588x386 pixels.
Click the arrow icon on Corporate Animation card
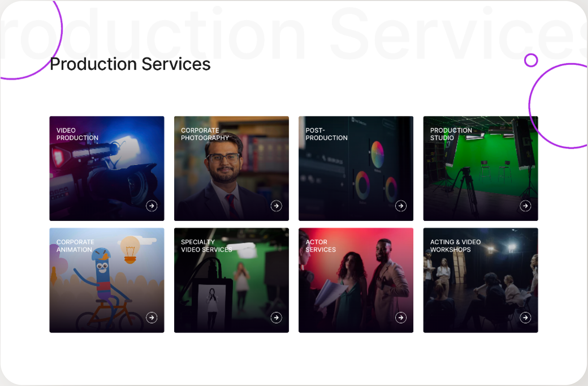(x=152, y=318)
